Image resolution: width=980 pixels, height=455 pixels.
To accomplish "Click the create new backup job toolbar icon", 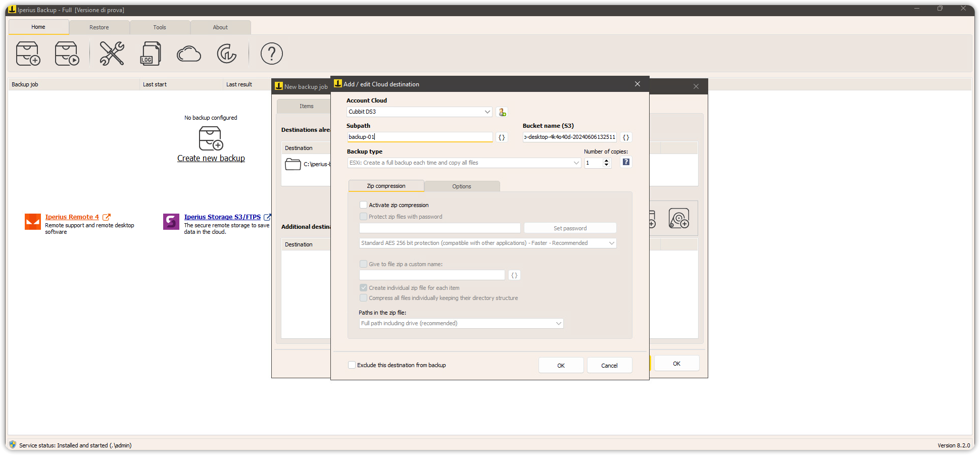I will click(28, 54).
